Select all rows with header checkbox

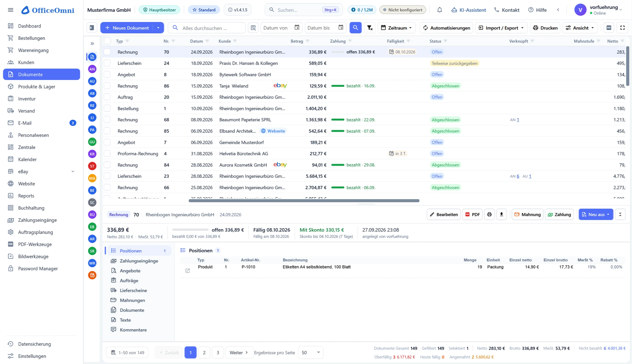click(x=107, y=41)
